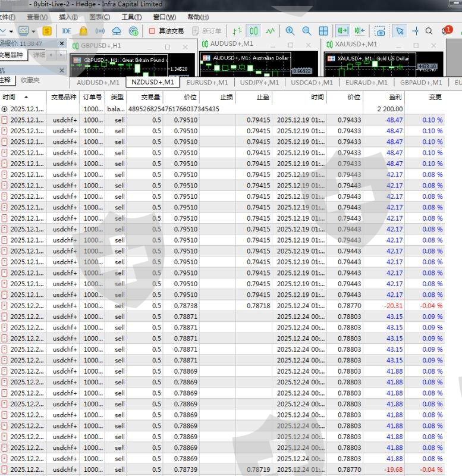
Task: Click the IDE MetaEditor toolbar icon
Action: (67, 31)
